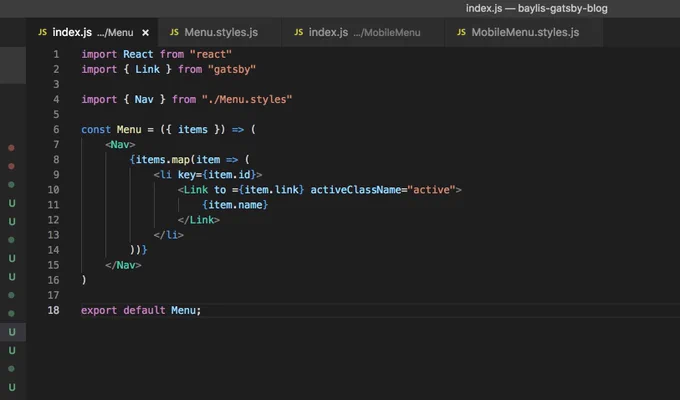Click the closing </Link> tag
The height and width of the screenshot is (400, 680).
(x=199, y=220)
